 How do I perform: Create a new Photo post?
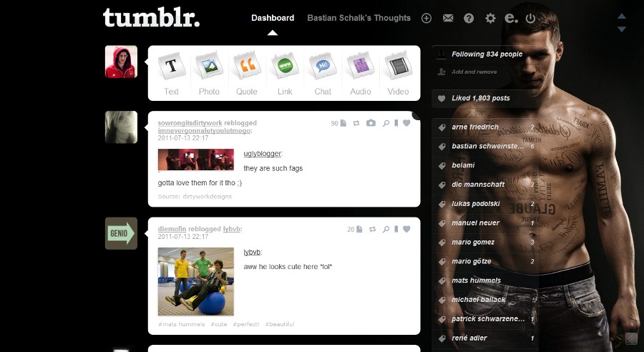coord(209,74)
